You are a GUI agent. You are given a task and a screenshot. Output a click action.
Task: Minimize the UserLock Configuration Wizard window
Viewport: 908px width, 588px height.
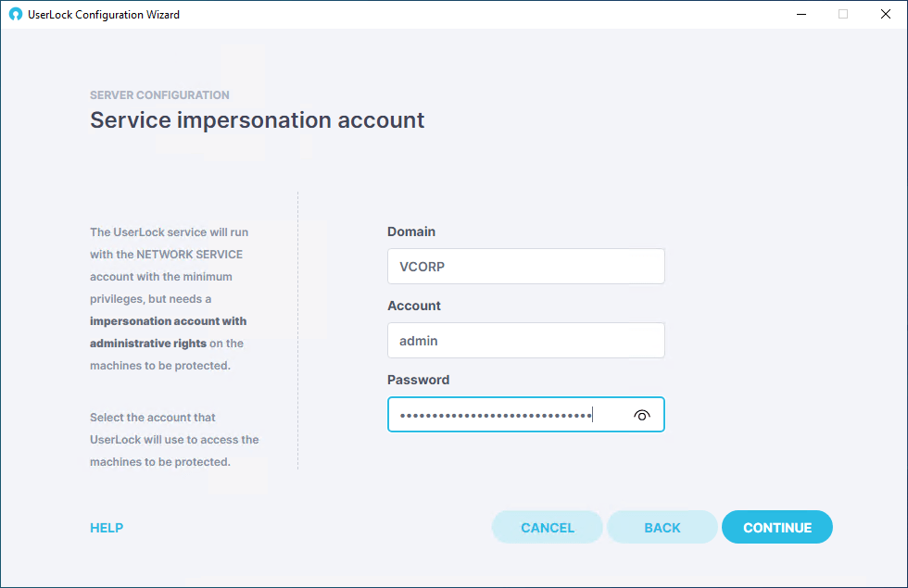(801, 15)
